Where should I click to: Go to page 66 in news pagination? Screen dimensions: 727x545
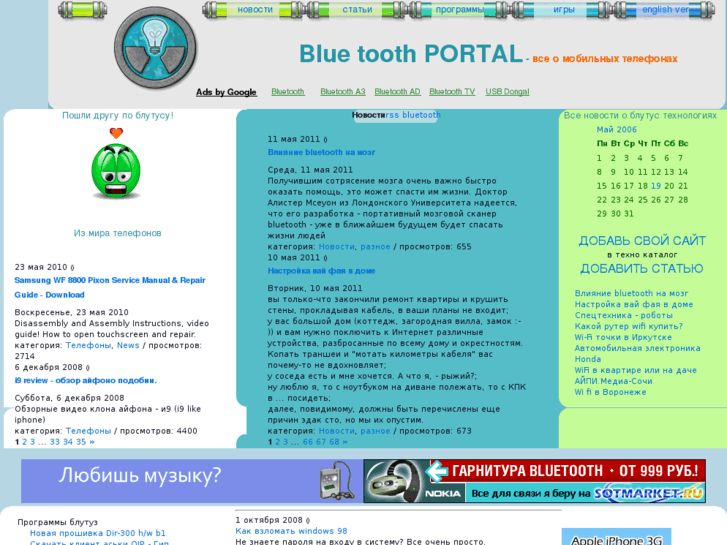pyautogui.click(x=308, y=442)
